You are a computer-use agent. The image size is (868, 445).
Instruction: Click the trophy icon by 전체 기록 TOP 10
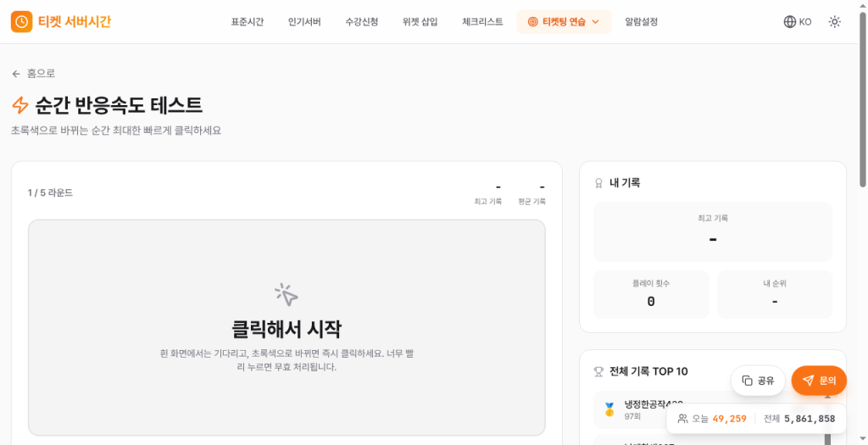598,371
